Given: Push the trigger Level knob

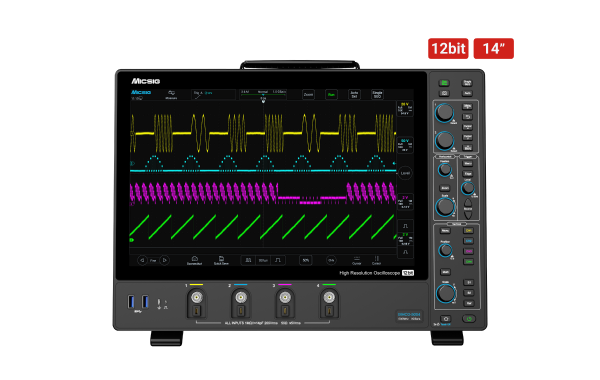Looking at the screenshot, I should (x=468, y=188).
